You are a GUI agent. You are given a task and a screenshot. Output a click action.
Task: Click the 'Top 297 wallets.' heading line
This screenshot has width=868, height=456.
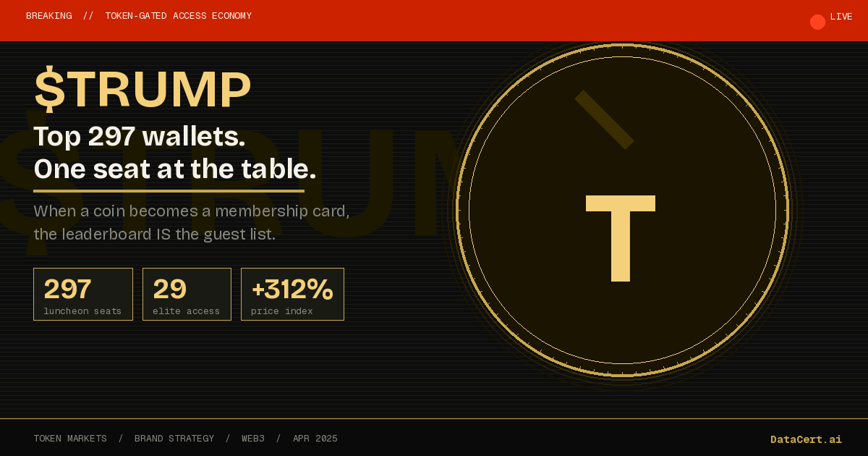coord(140,137)
